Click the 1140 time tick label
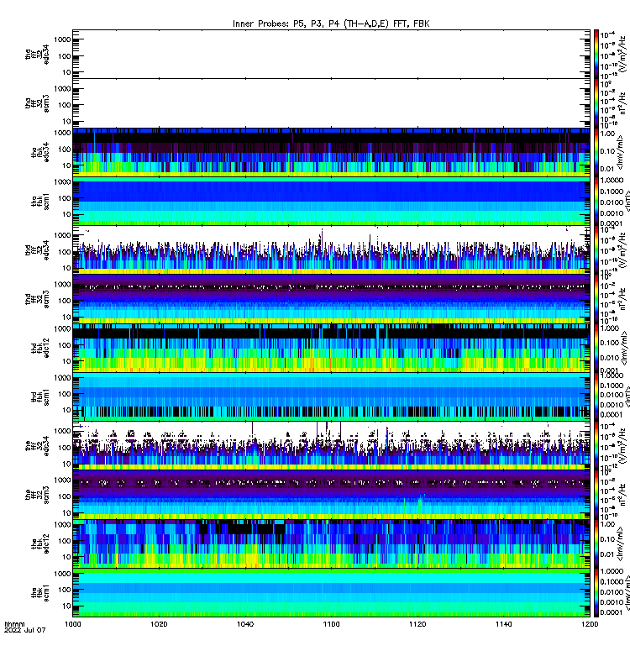Image resolution: width=630 pixels, height=672 pixels. 503,624
